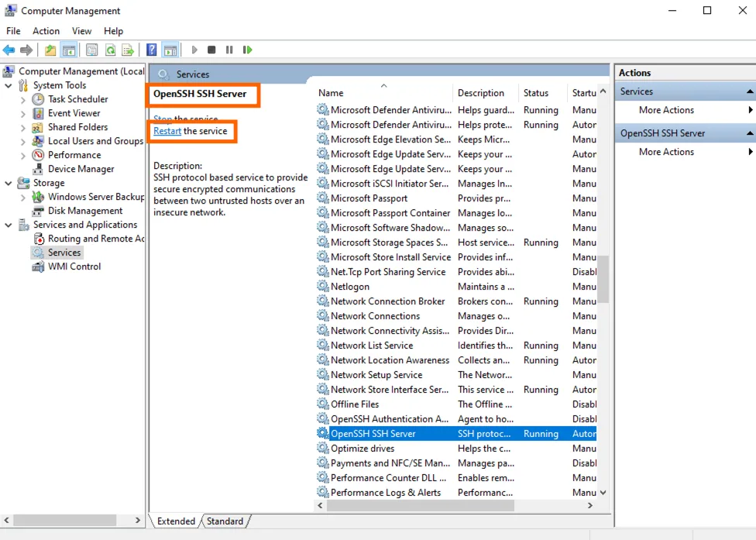The height and width of the screenshot is (540, 756).
Task: Click the Restart Service toolbar icon
Action: coord(247,50)
